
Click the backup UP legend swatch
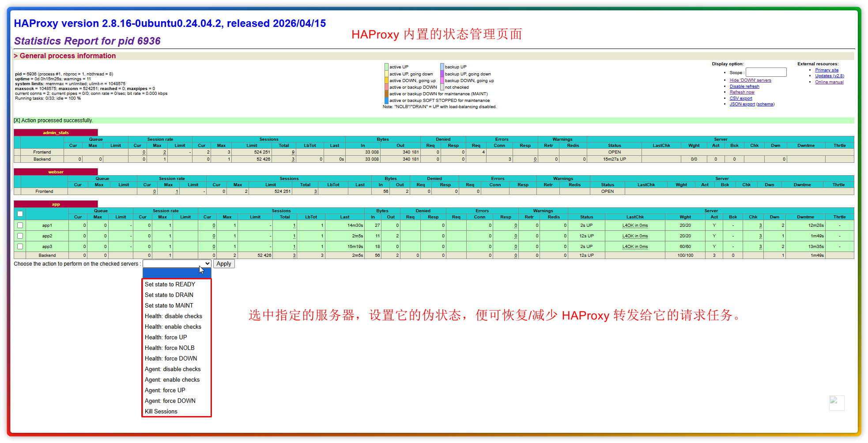[x=442, y=67]
